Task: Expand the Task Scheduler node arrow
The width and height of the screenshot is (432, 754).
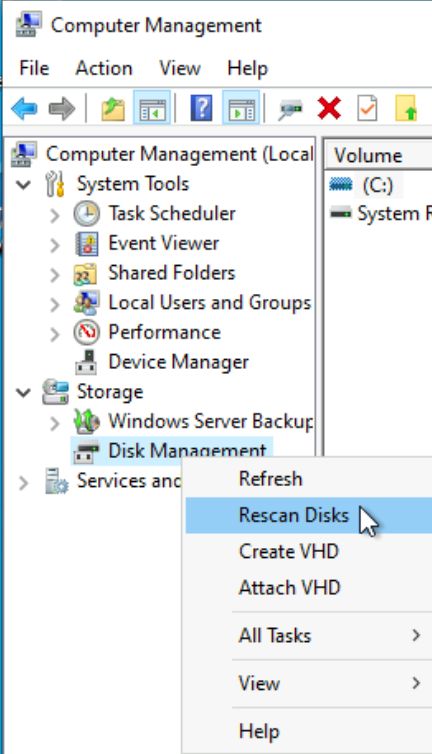Action: point(55,214)
